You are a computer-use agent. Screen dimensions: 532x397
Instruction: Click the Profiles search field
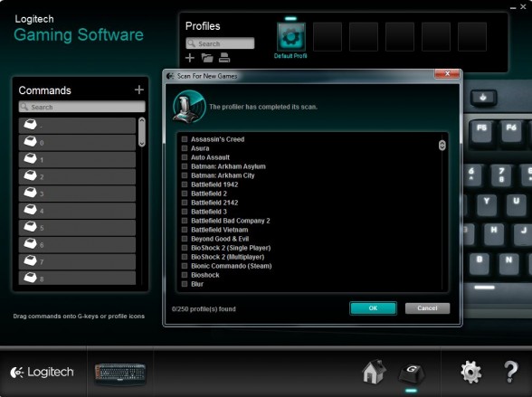220,43
